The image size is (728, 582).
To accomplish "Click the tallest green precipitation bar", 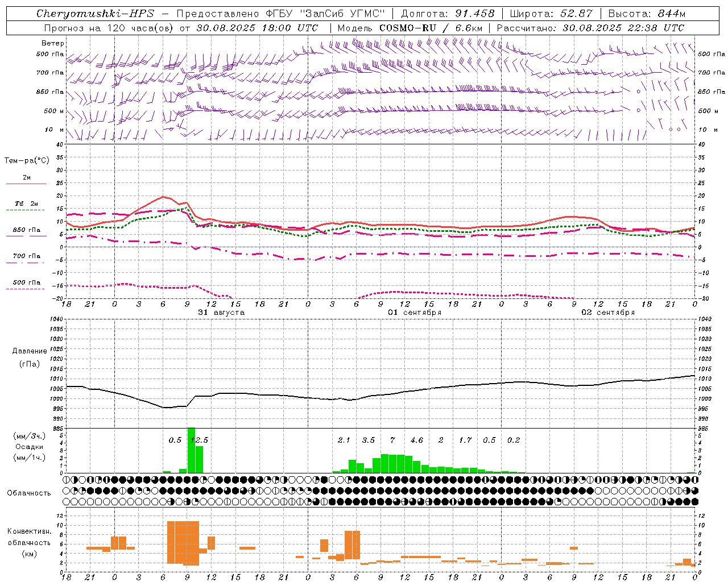I will pos(191,450).
